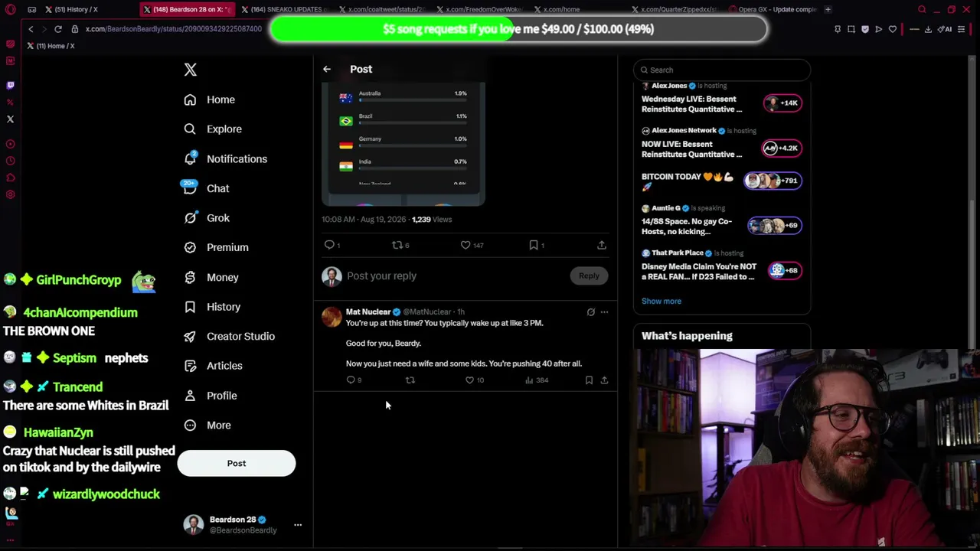
Task: Go to Home in X navigation
Action: tap(210, 99)
